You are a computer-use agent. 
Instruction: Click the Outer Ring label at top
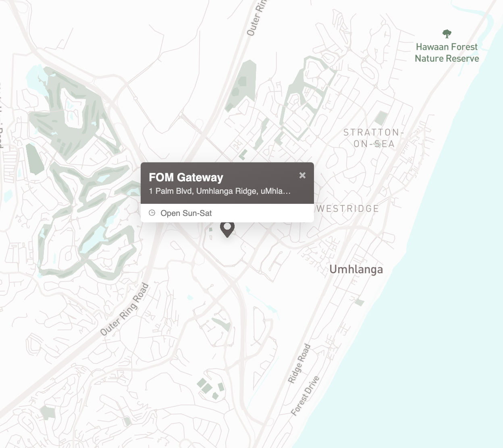257,18
